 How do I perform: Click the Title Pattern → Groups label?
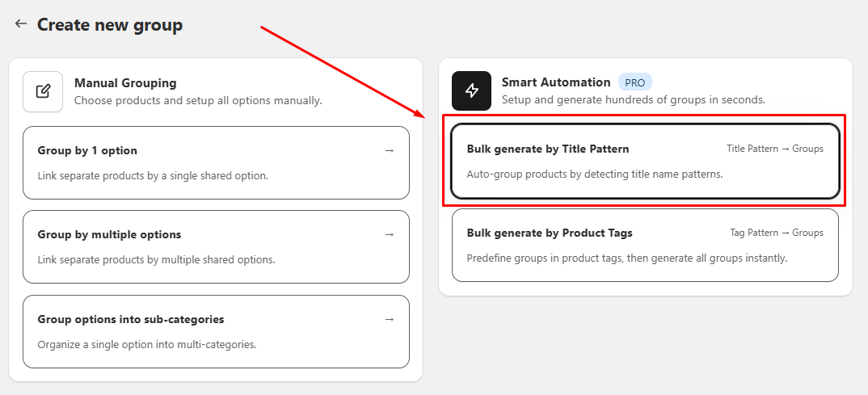tap(775, 149)
